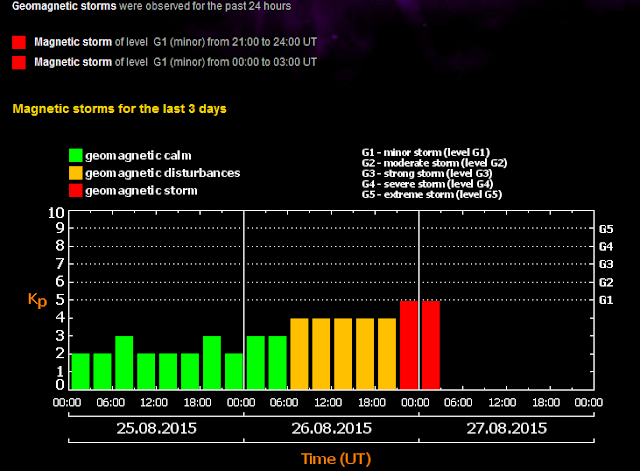Click 'G2 - moderate storm (level G2)' text
The image size is (640, 471).
click(x=434, y=163)
